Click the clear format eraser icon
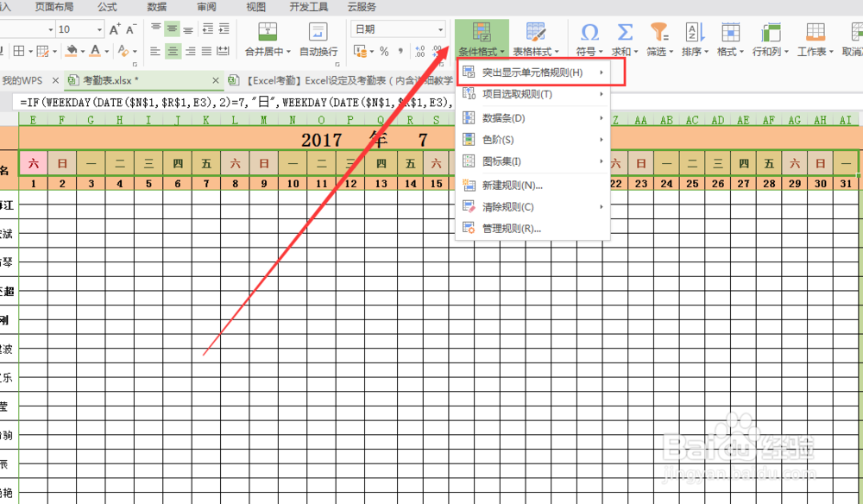Viewport: 863px width, 504px height. click(x=123, y=51)
